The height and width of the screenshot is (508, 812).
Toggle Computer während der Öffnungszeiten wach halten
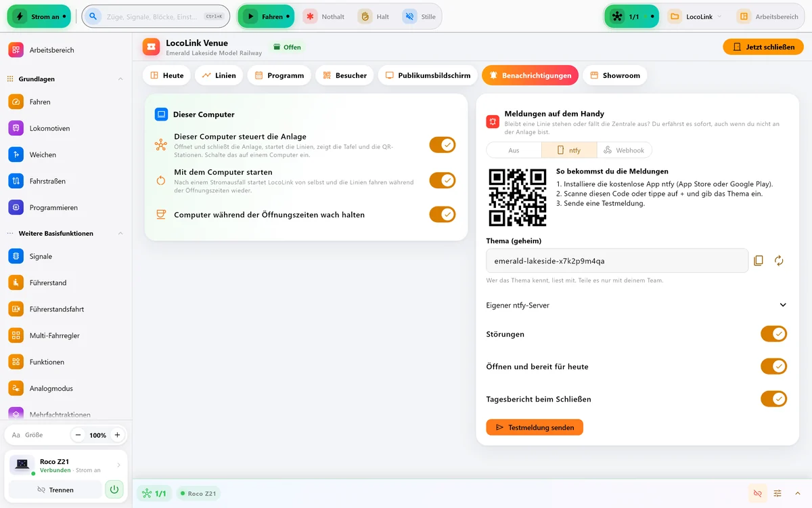tap(443, 215)
